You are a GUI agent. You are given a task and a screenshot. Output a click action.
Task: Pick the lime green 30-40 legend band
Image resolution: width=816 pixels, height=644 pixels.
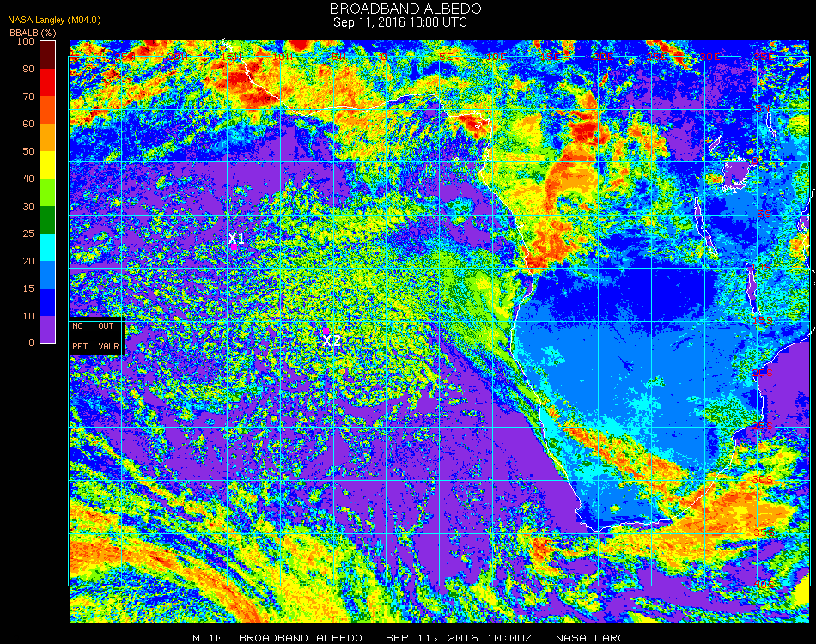pos(48,192)
